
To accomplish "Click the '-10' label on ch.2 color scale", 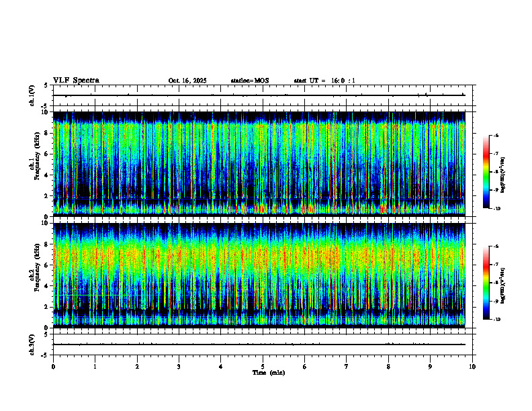I will [x=496, y=320].
